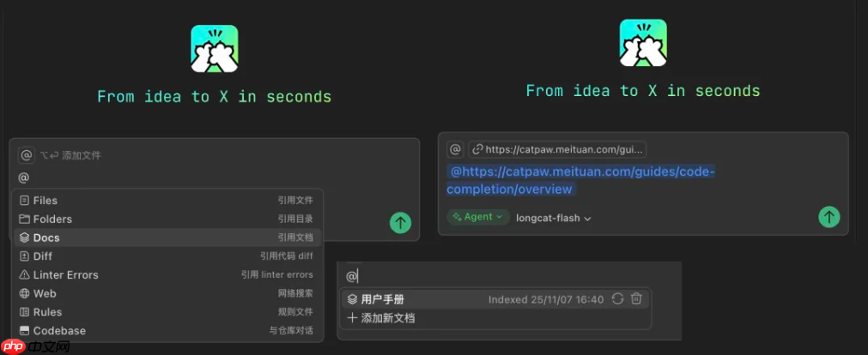
Task: Select Files in the mention menu
Action: [x=167, y=200]
